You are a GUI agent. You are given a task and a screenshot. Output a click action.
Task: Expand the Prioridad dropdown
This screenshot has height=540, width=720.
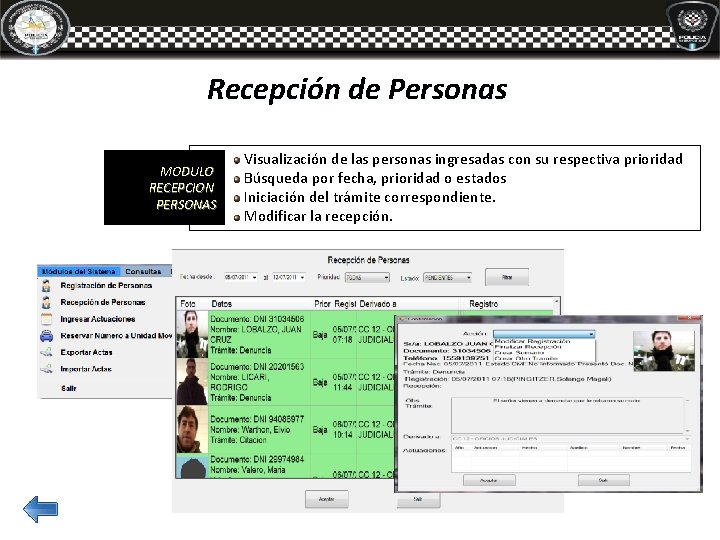(386, 277)
